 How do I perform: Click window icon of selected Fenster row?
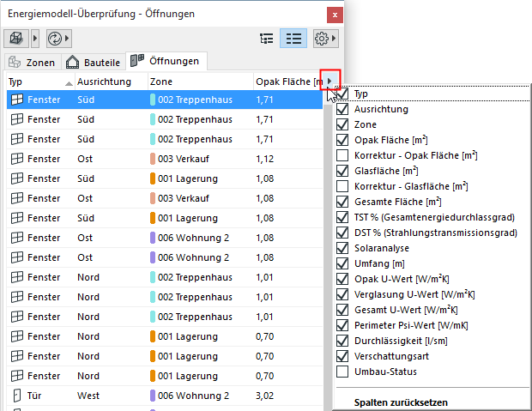(x=17, y=100)
